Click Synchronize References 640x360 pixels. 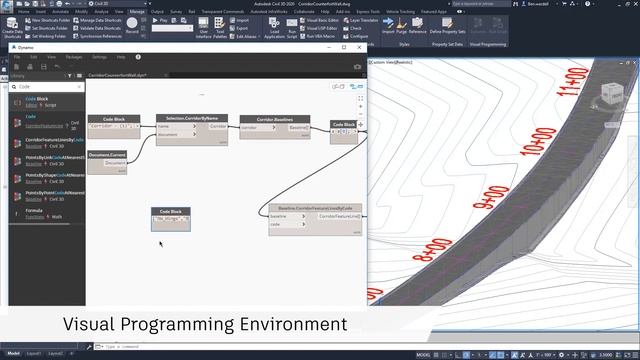click(97, 36)
